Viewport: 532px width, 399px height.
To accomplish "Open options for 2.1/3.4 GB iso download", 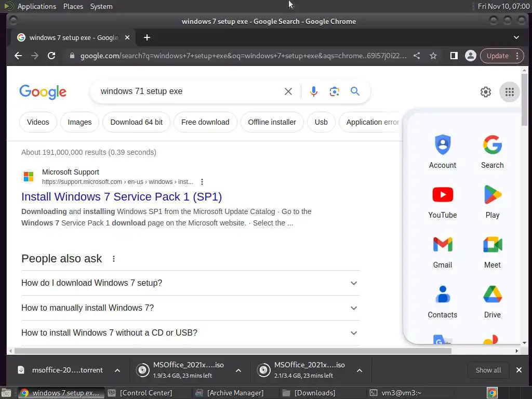I will [360, 370].
